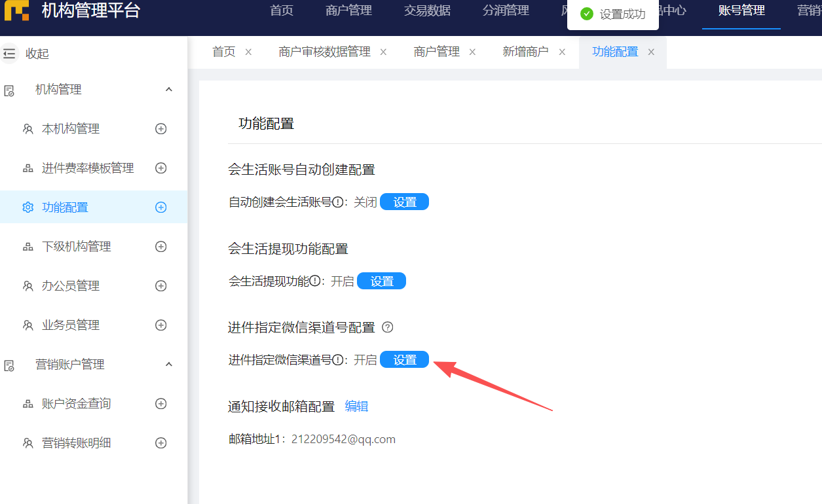Image resolution: width=822 pixels, height=504 pixels.
Task: Click 设置 button for 自动创建会生活账号
Action: (404, 202)
